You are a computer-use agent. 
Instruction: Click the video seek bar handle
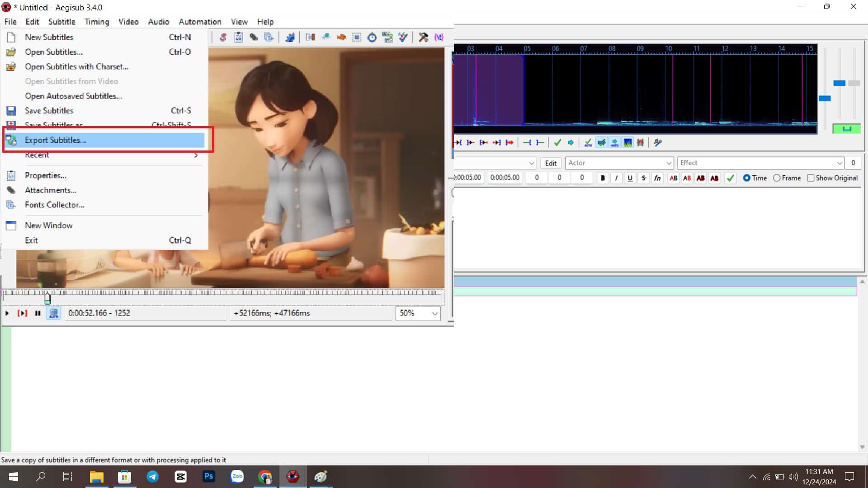pos(47,298)
